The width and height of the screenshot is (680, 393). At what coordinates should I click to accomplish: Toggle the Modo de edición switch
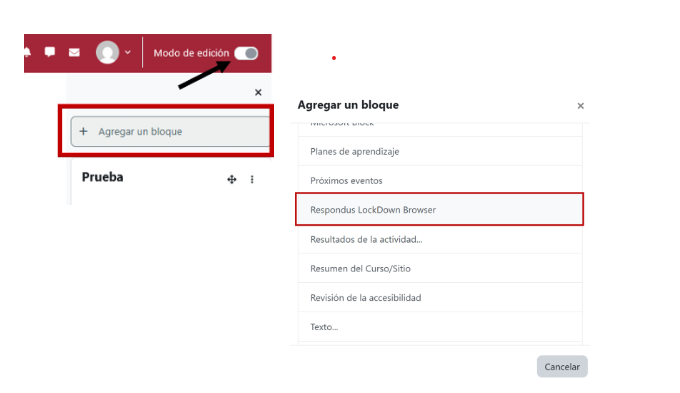(x=246, y=53)
